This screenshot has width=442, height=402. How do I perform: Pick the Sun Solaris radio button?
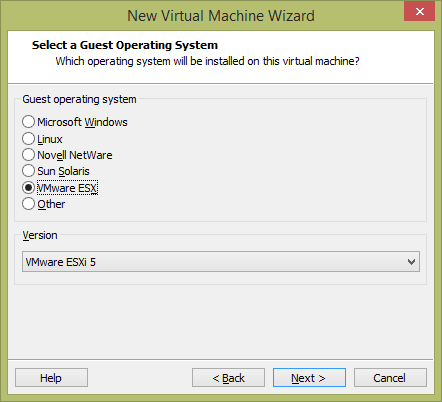pyautogui.click(x=28, y=171)
